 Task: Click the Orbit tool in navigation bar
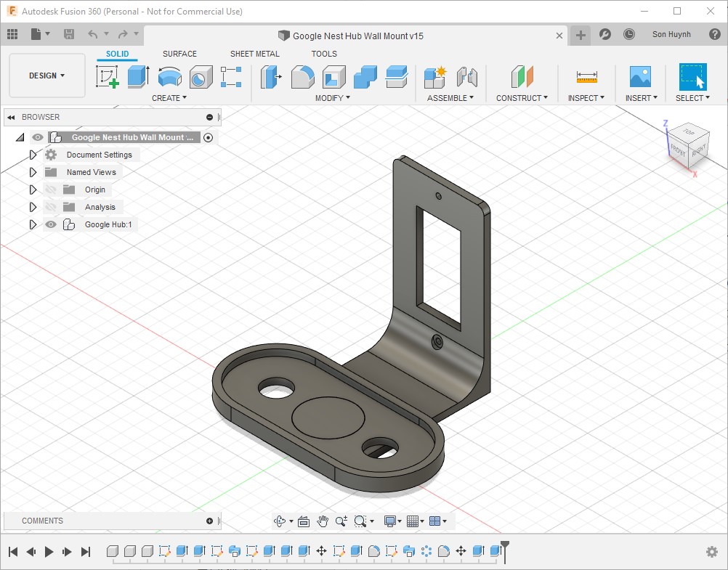point(280,521)
